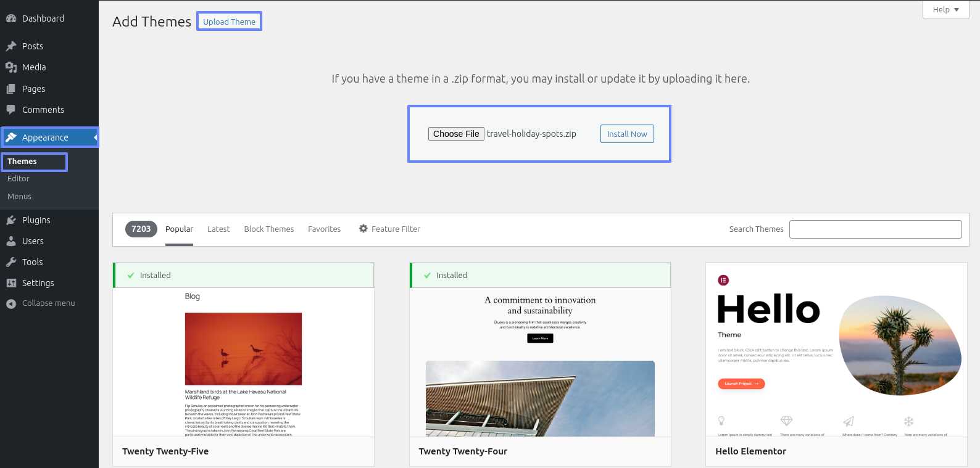Click into the Search Themes field
Image resolution: width=980 pixels, height=468 pixels.
pos(875,229)
